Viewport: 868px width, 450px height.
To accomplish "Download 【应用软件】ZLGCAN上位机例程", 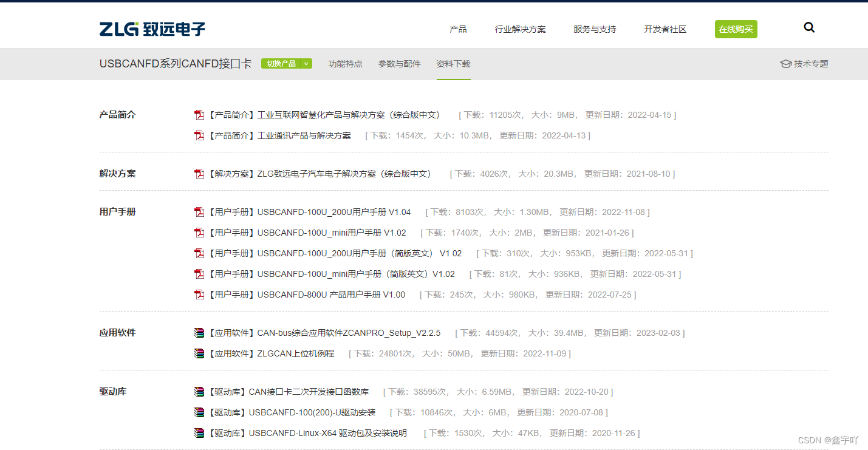I will pyautogui.click(x=271, y=353).
